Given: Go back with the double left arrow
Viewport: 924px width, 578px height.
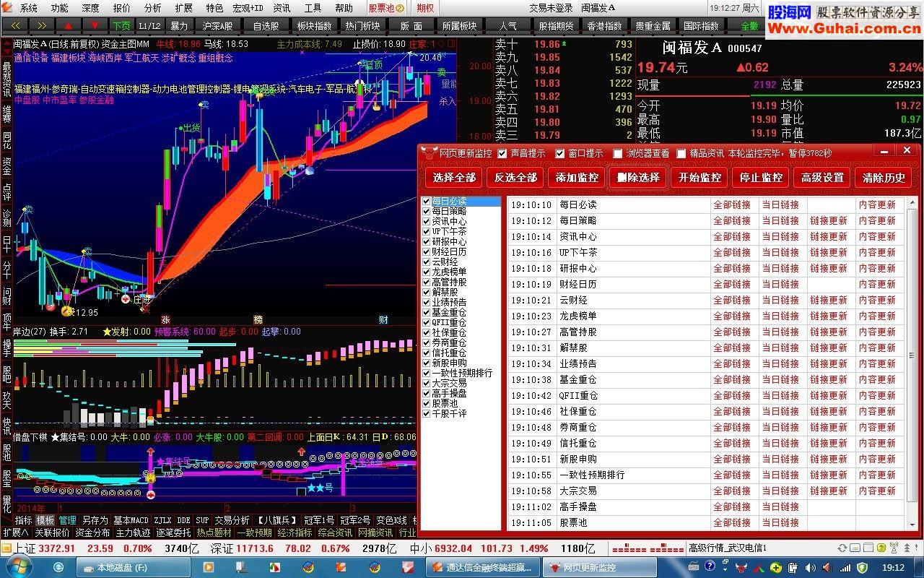Looking at the screenshot, I should [x=15, y=25].
